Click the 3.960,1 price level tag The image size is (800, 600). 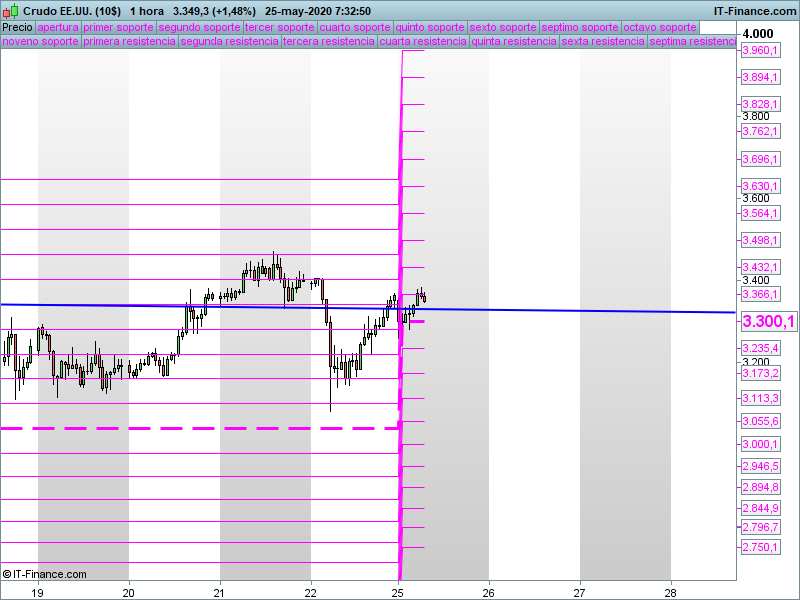click(760, 50)
